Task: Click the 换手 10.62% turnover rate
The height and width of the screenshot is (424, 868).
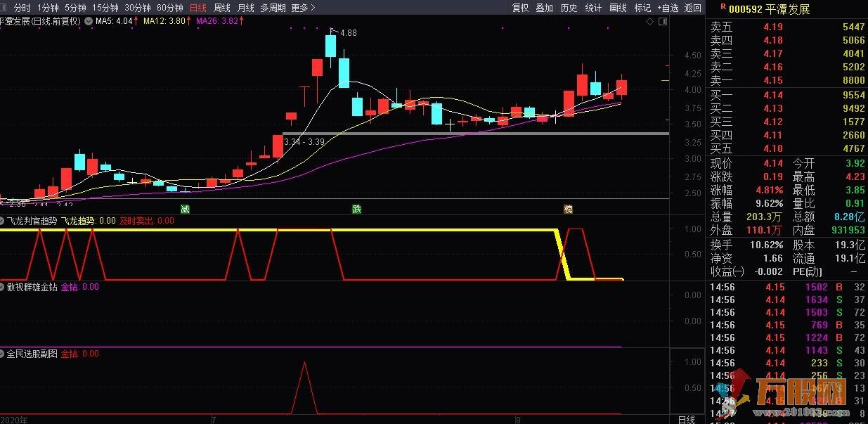Action: click(766, 245)
